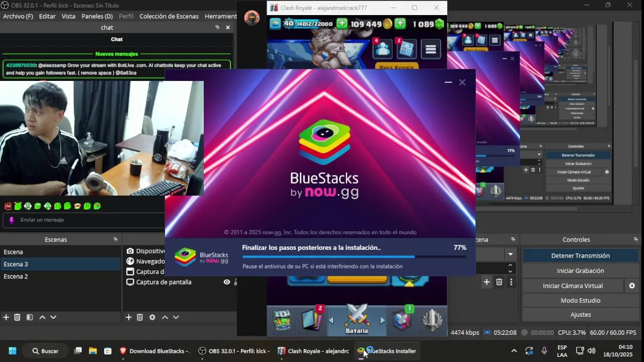Image resolution: width=644 pixels, height=362 pixels.
Task: Show hidden system tray icons
Action: pyautogui.click(x=514, y=351)
